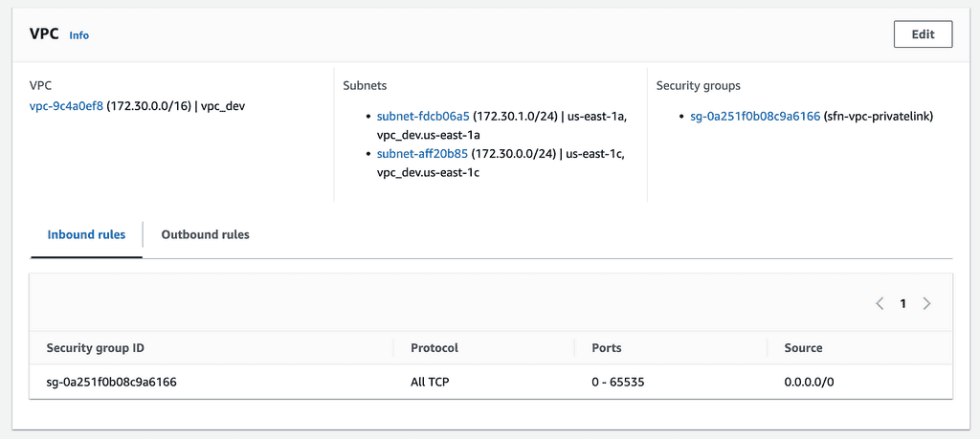980x439 pixels.
Task: Click the Protocol column header
Action: [x=434, y=348]
